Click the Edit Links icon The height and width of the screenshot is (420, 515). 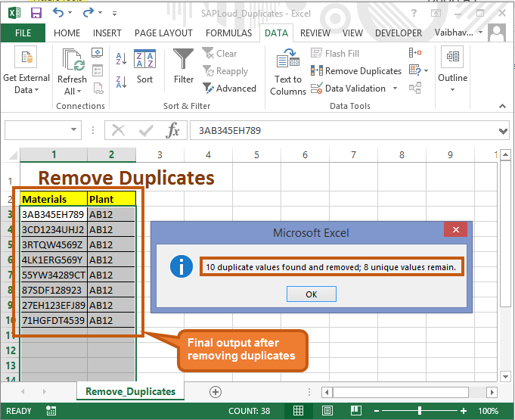(x=98, y=88)
